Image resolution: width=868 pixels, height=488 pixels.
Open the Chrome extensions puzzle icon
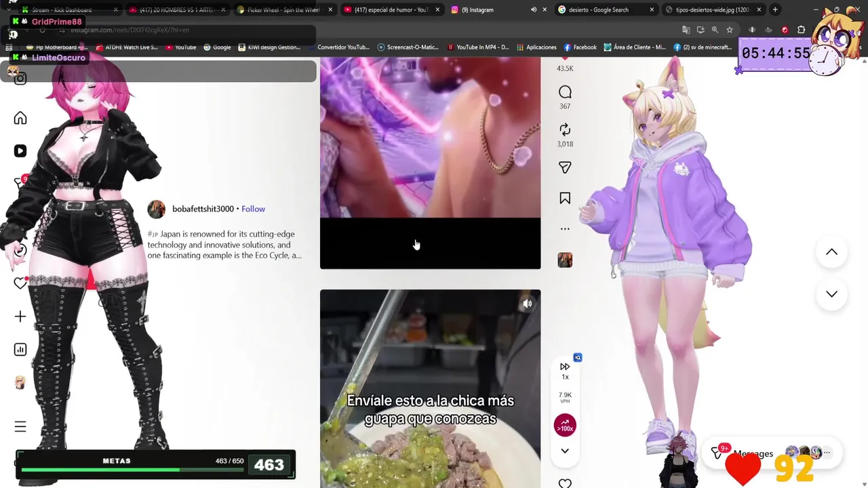[801, 30]
